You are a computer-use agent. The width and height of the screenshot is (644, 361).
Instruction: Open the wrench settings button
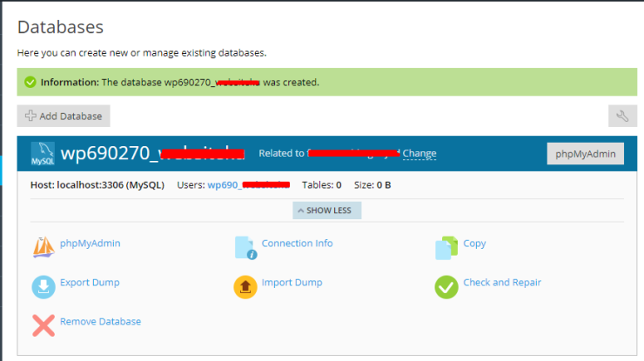point(622,116)
